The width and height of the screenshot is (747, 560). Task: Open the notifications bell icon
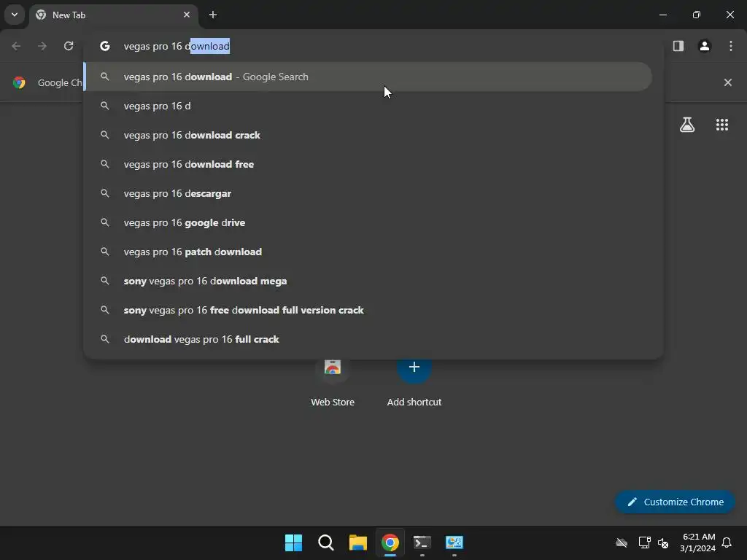[x=727, y=542]
